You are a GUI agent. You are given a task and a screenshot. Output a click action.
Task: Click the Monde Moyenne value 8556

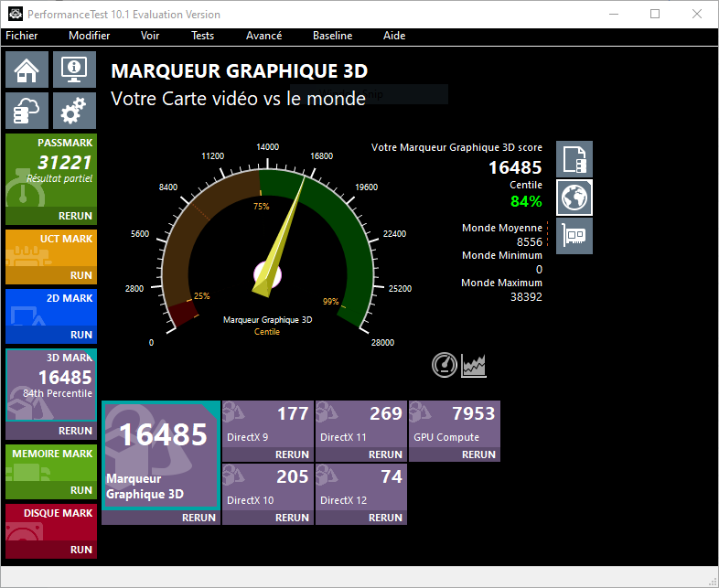[x=529, y=242]
